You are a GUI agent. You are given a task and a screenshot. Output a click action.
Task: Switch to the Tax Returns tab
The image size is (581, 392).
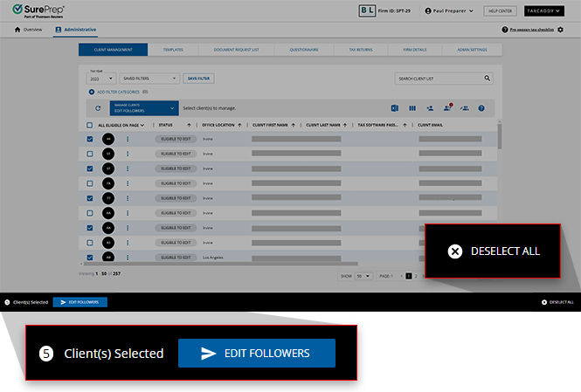tap(361, 50)
